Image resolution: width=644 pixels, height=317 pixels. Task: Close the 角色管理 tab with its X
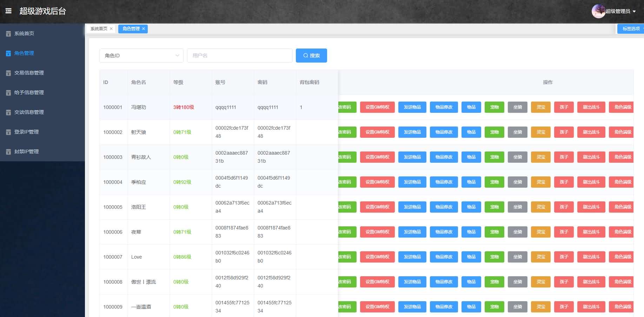144,29
